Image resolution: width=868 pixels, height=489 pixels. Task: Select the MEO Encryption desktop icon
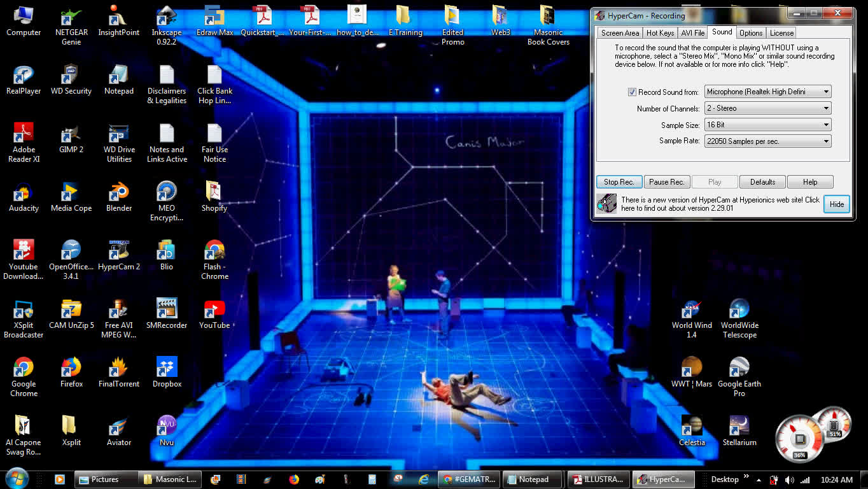tap(167, 201)
